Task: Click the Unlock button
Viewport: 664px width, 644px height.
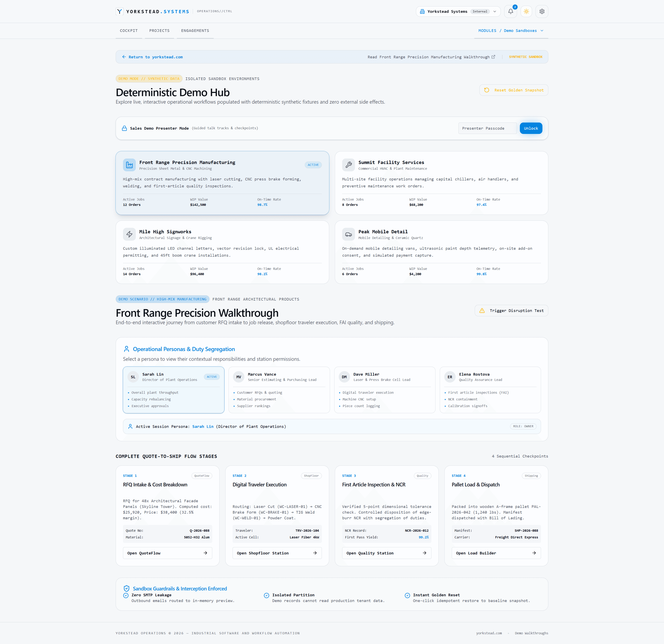Action: (531, 128)
